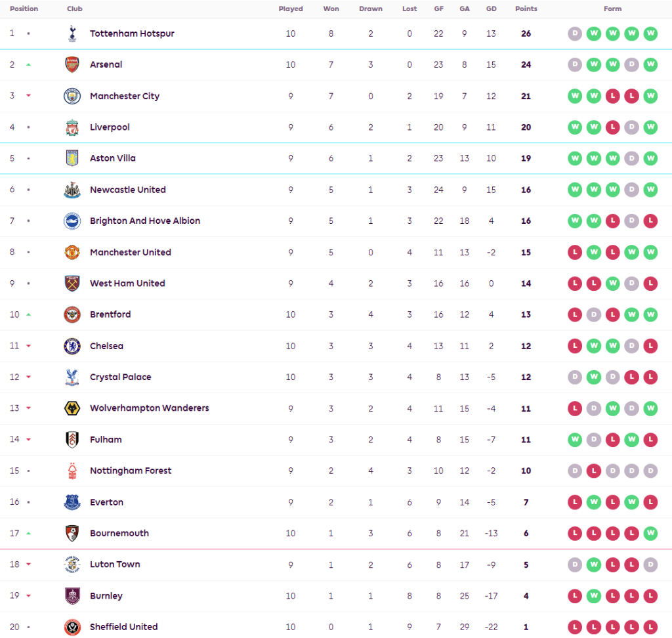
Task: Click the Wolverhampton Wanderers wolf badge
Action: pos(72,408)
